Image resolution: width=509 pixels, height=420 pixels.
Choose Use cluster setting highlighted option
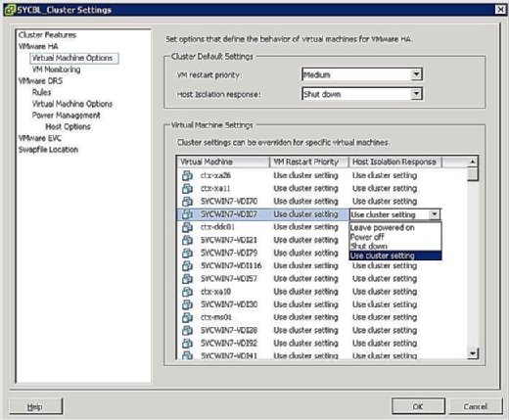tap(395, 256)
